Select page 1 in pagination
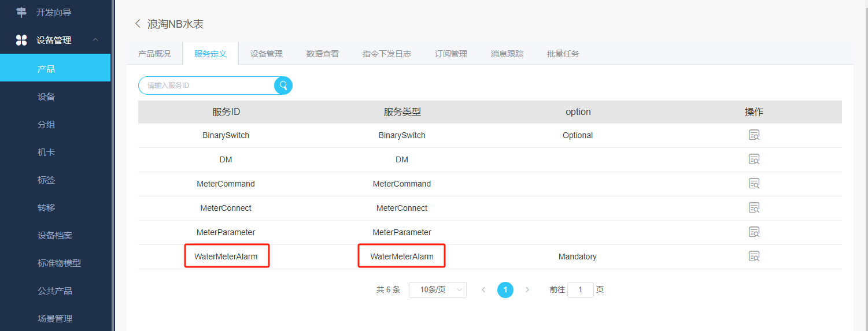868x331 pixels. coord(505,290)
